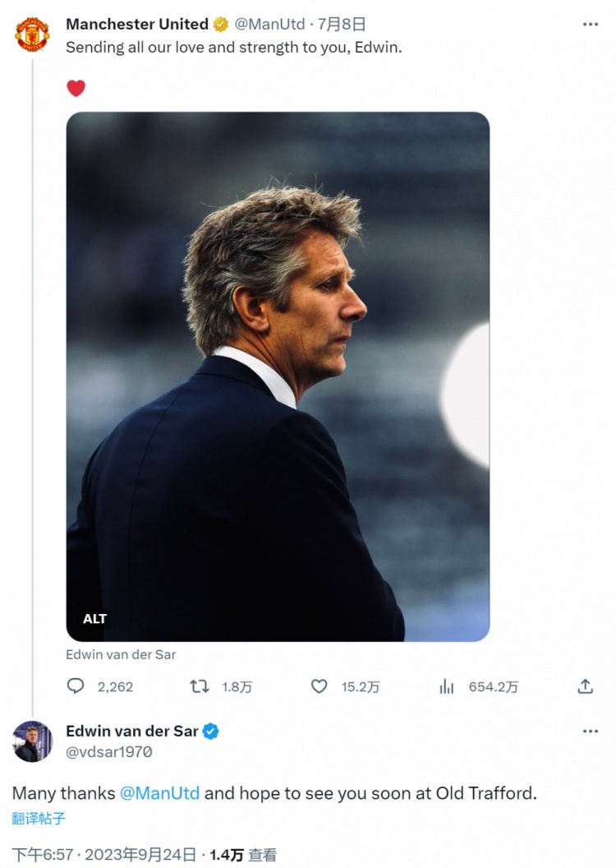
Task: Open more options on Manchester United tweet
Action: (590, 25)
